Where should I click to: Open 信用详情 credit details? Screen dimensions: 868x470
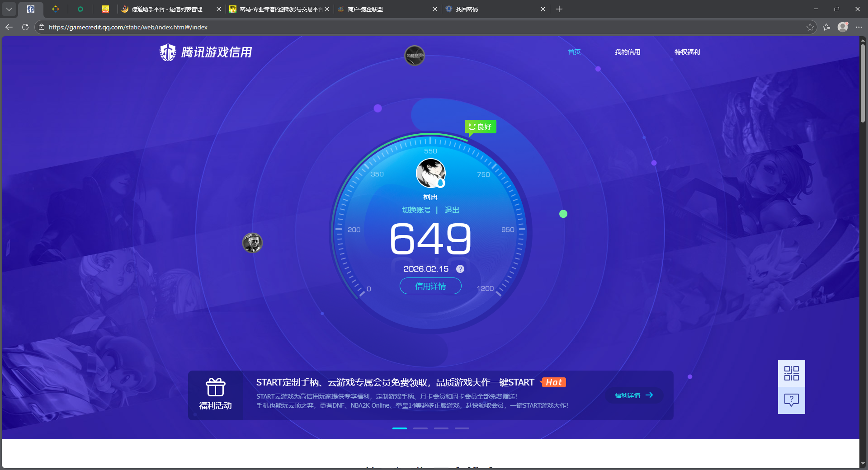[430, 286]
